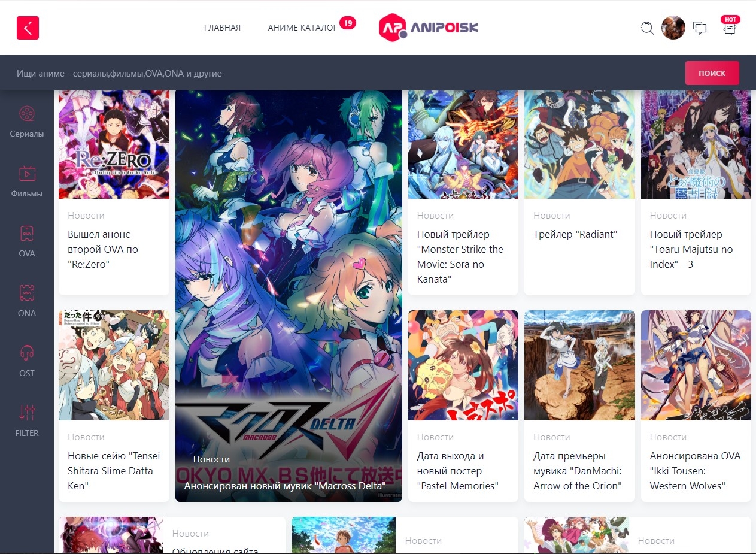
Task: Open DanMachi Arrow of Orion poster
Action: 579,365
